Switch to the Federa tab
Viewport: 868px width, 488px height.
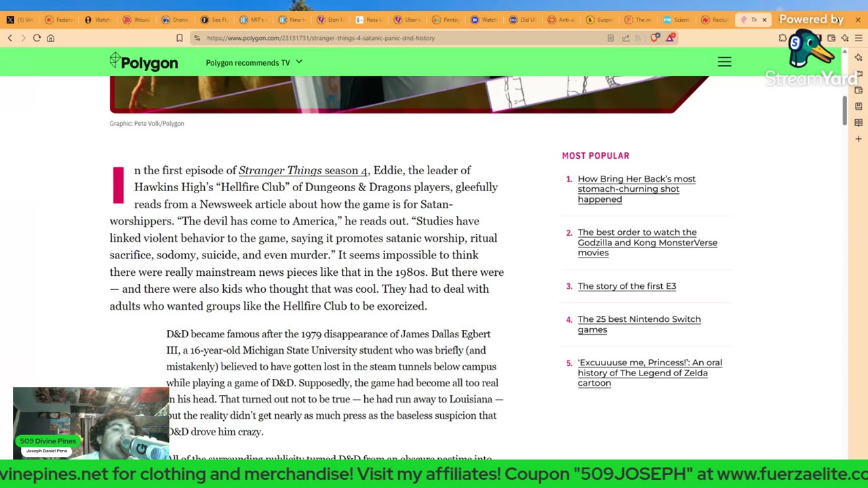click(x=58, y=20)
